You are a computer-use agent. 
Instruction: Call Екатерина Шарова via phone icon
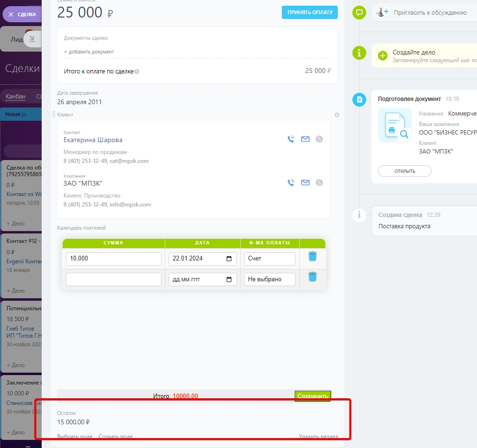pyautogui.click(x=291, y=139)
